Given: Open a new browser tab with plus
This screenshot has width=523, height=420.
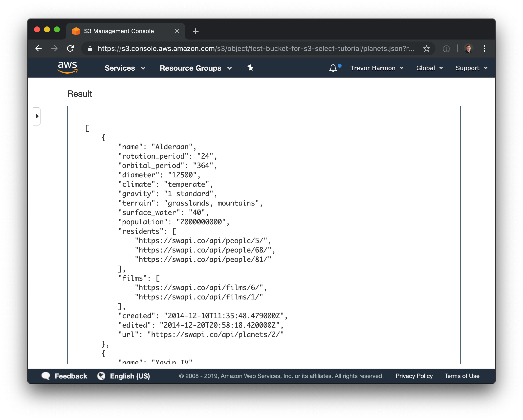Looking at the screenshot, I should tap(196, 31).
